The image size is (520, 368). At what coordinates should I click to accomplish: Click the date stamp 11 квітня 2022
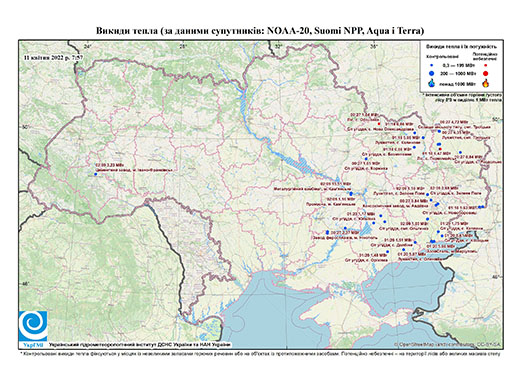53,57
